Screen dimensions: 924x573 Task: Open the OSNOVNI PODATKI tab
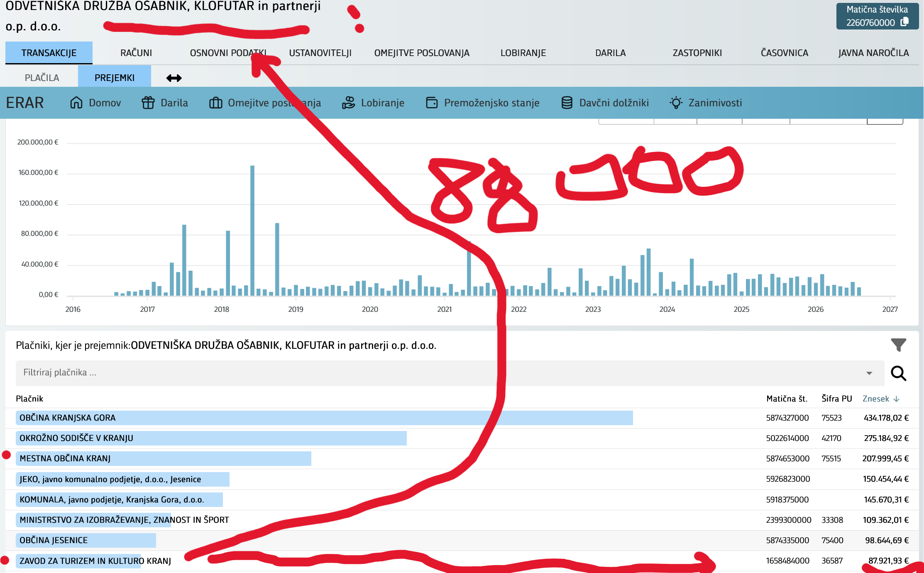click(x=228, y=53)
